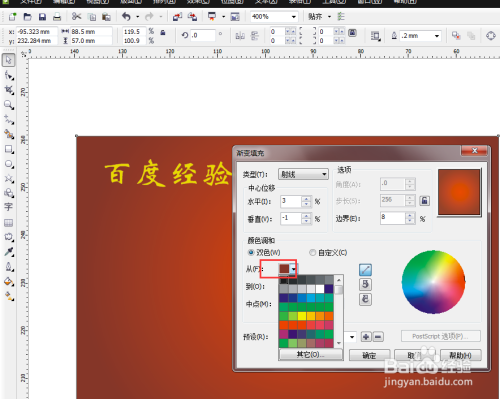Viewport: 500px width, 399px height.
Task: Open the application launcher icon
Action: pyautogui.click(x=212, y=16)
